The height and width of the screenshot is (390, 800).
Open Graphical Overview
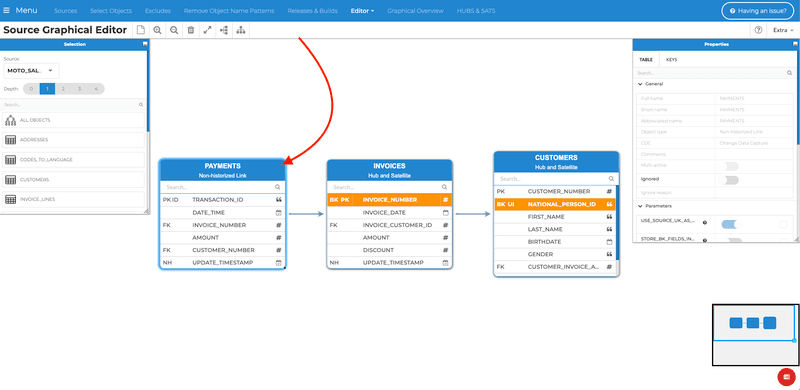415,11
